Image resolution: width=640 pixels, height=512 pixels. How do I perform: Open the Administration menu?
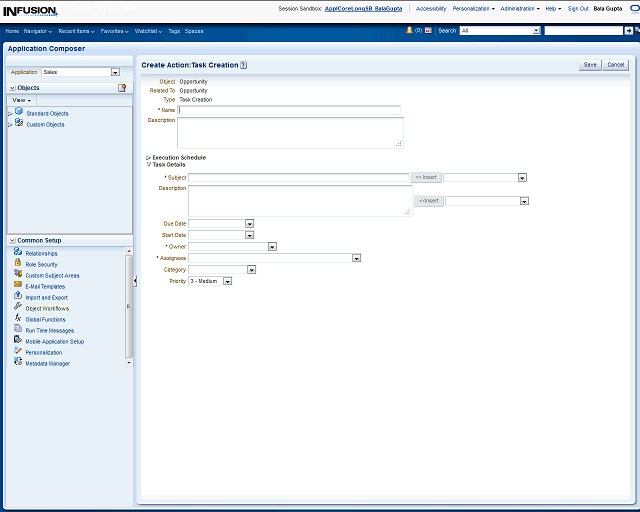point(519,8)
